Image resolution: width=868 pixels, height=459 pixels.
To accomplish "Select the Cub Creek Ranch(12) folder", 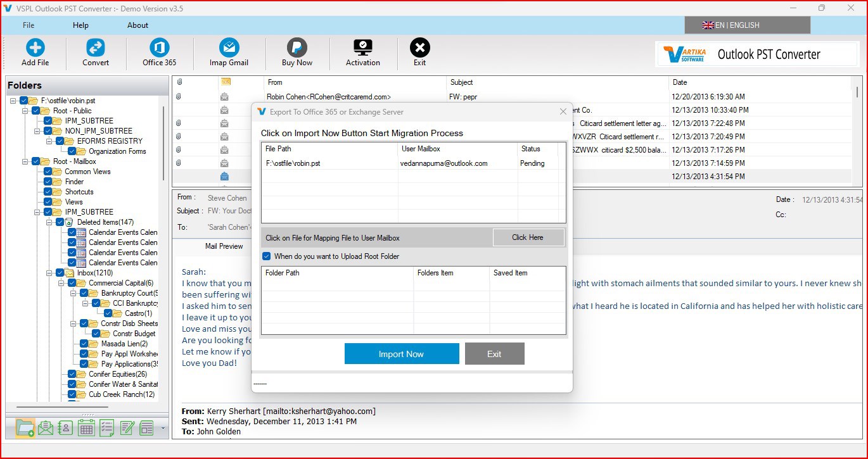I will pos(122,394).
